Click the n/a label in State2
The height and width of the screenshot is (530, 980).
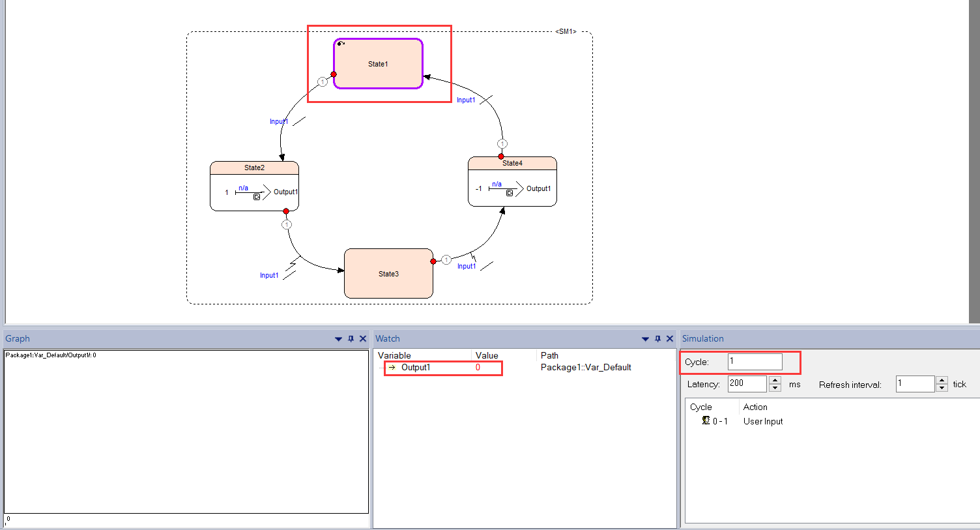pyautogui.click(x=243, y=188)
